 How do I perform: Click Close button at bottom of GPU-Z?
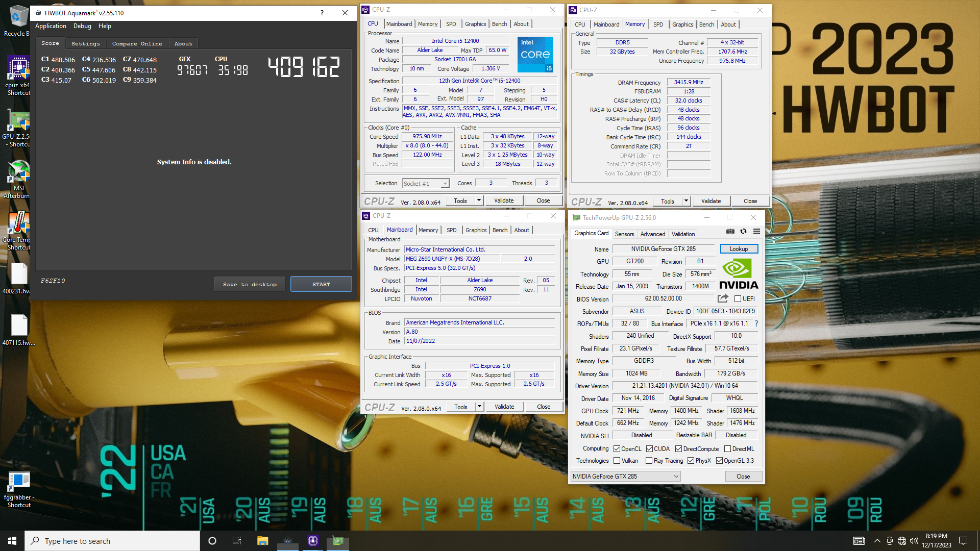click(x=743, y=477)
